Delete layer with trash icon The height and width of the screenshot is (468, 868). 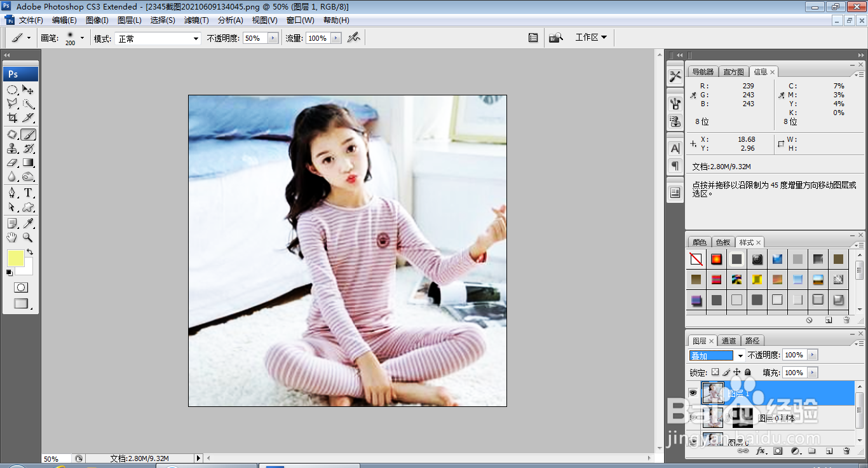[846, 451]
